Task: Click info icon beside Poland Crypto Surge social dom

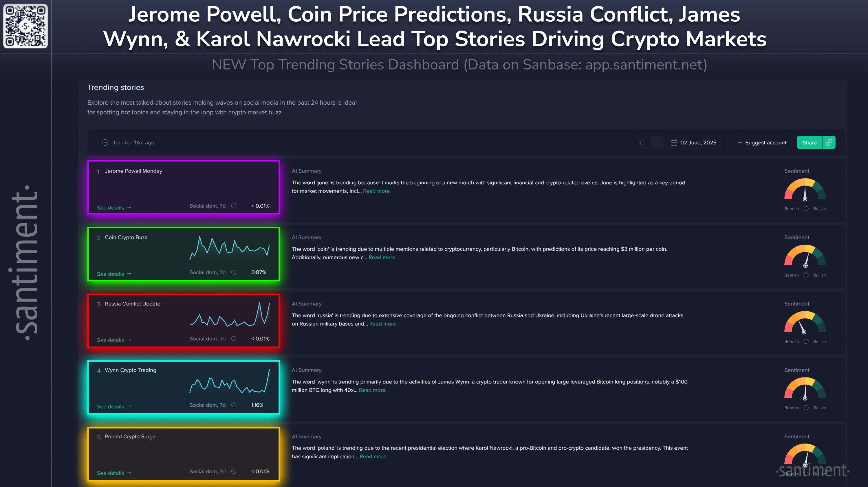Action: click(234, 471)
